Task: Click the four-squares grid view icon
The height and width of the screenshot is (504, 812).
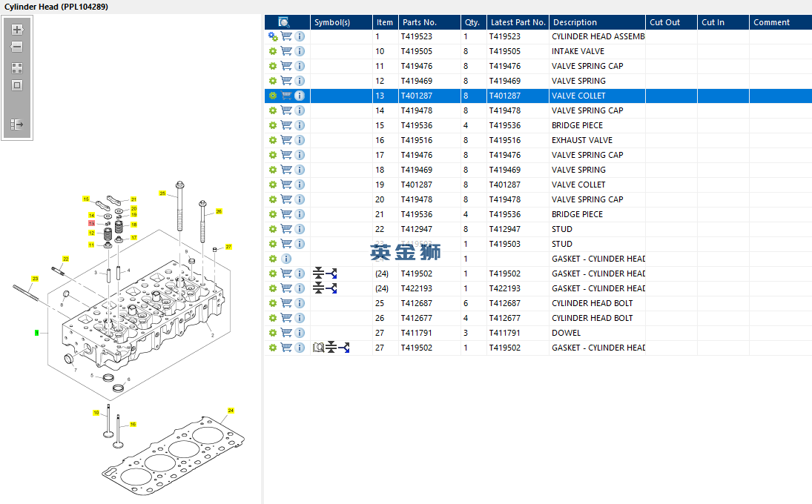Action: [x=17, y=67]
